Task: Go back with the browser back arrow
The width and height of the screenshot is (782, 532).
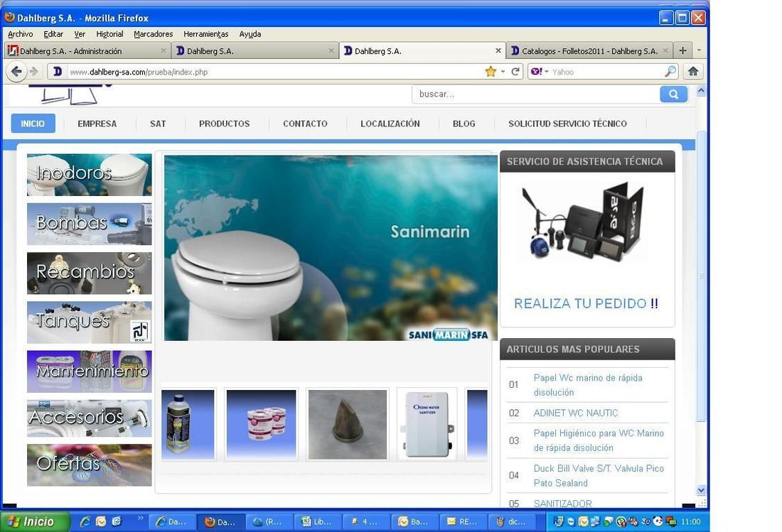Action: [16, 72]
